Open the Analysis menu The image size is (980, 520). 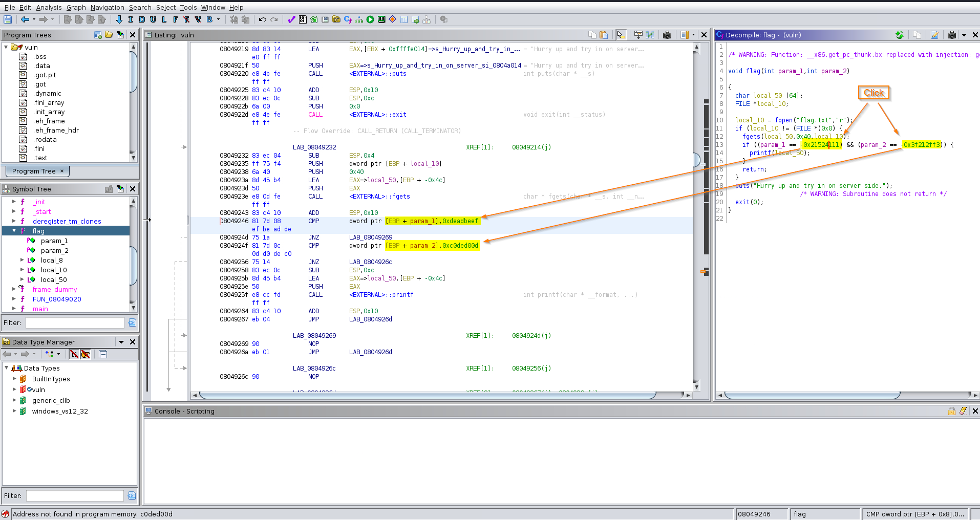(x=49, y=7)
